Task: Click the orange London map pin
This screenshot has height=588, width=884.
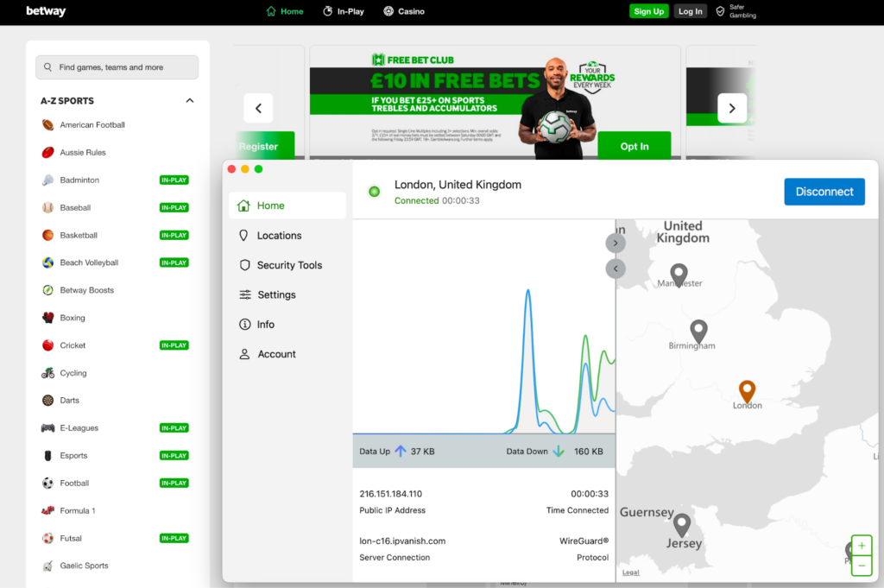Action: [x=747, y=391]
